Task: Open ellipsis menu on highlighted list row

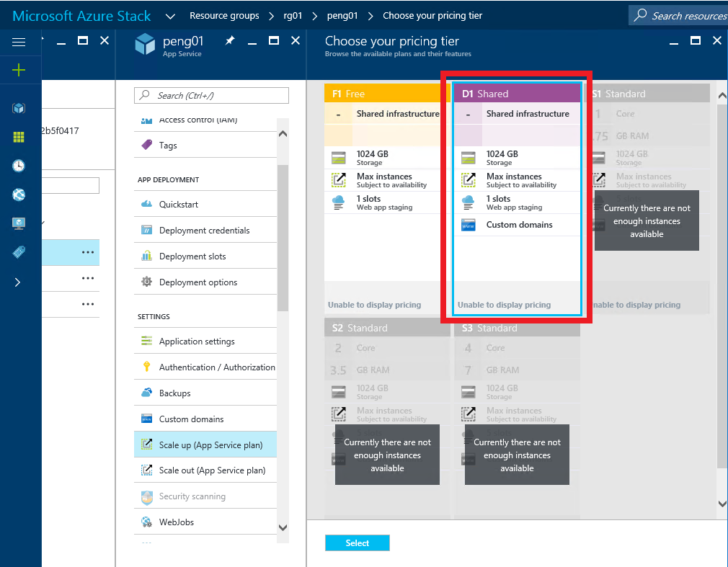Action: click(x=88, y=252)
